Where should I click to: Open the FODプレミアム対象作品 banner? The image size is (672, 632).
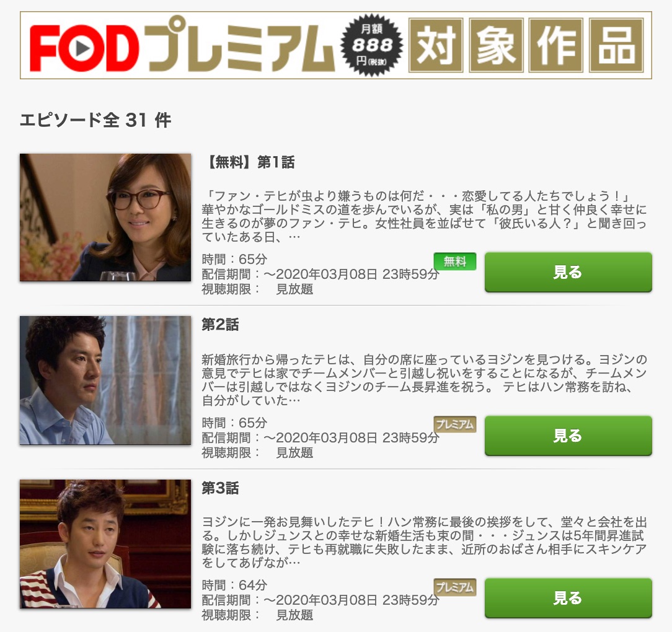point(336,45)
